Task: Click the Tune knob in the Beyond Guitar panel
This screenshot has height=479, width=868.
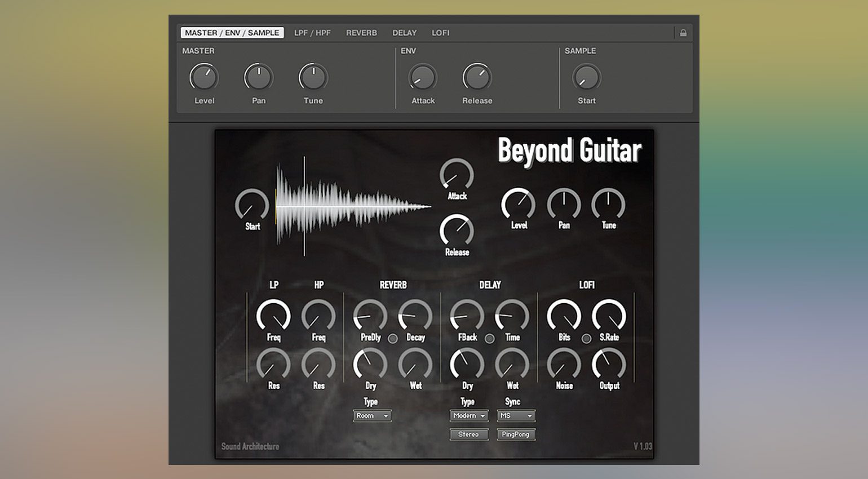Action: pyautogui.click(x=608, y=204)
